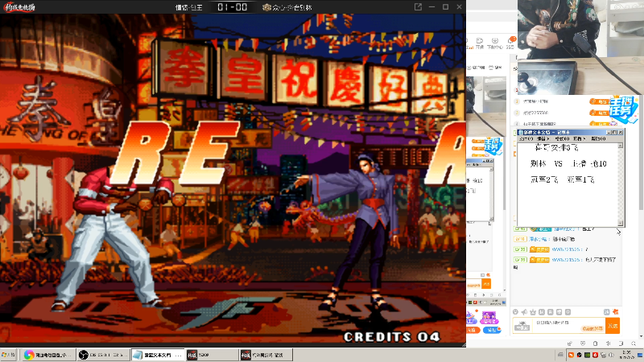Maximize the game platform window
The height and width of the screenshot is (362, 644).
[446, 7]
